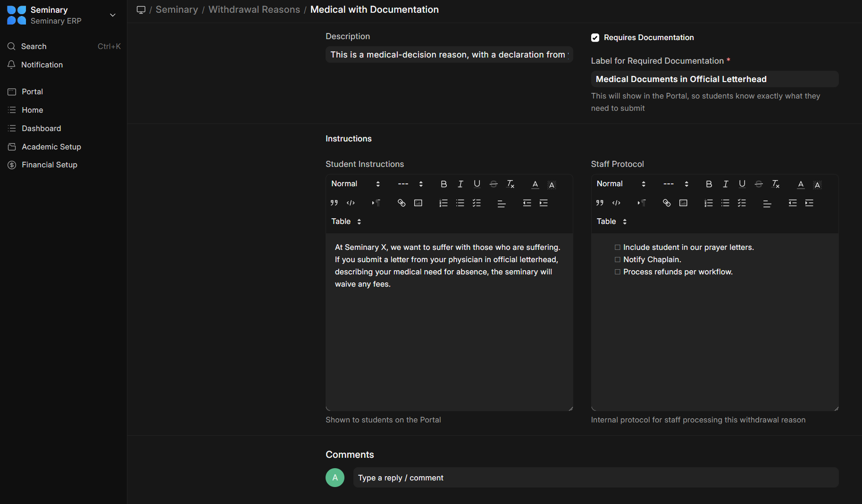Toggle underline in Staff Protocol toolbar

tap(742, 184)
